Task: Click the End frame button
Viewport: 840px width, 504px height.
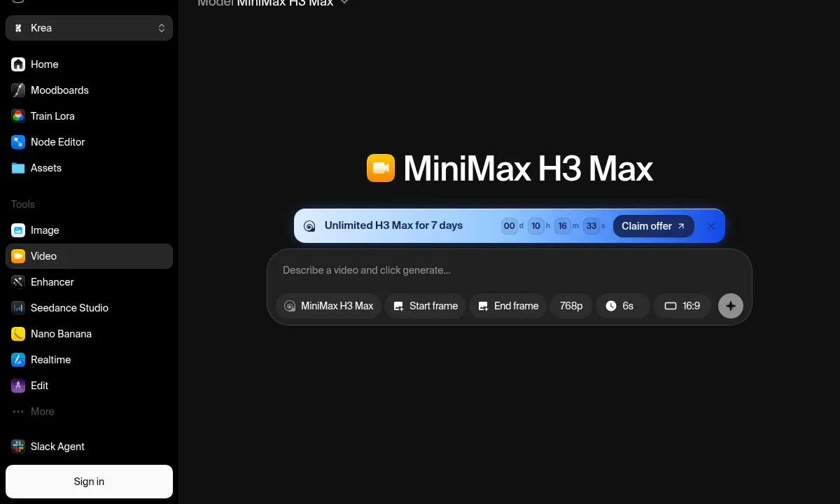Action: [x=507, y=306]
